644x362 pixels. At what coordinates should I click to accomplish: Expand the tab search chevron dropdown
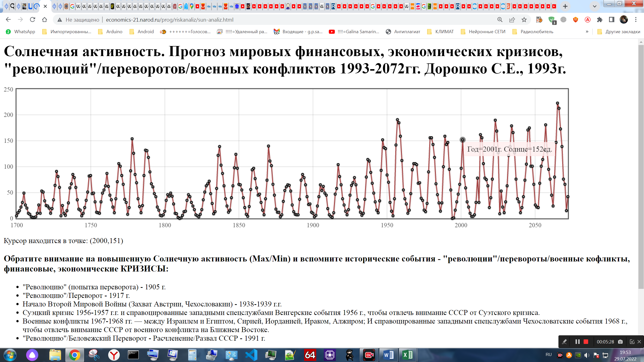[595, 6]
